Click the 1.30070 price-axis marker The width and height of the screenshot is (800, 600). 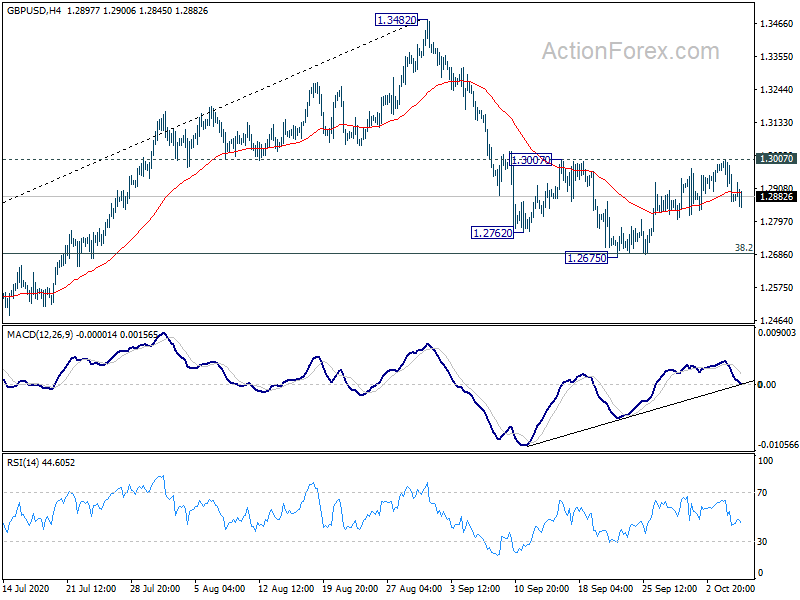pos(776,159)
